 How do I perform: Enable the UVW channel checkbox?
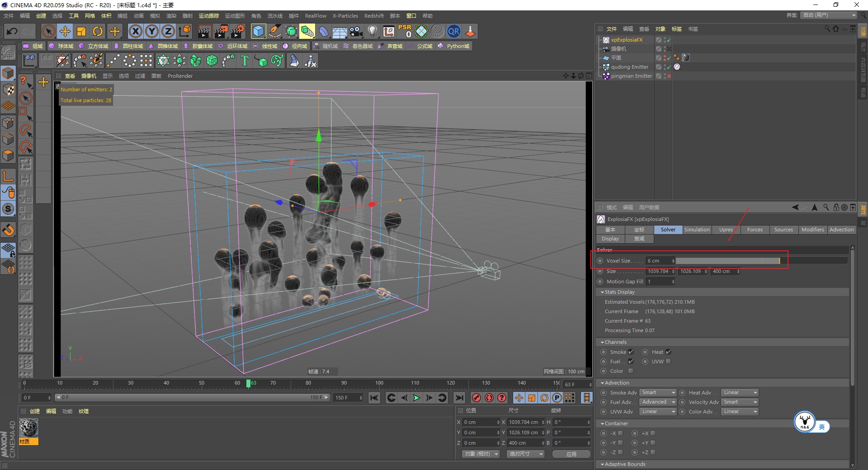669,362
